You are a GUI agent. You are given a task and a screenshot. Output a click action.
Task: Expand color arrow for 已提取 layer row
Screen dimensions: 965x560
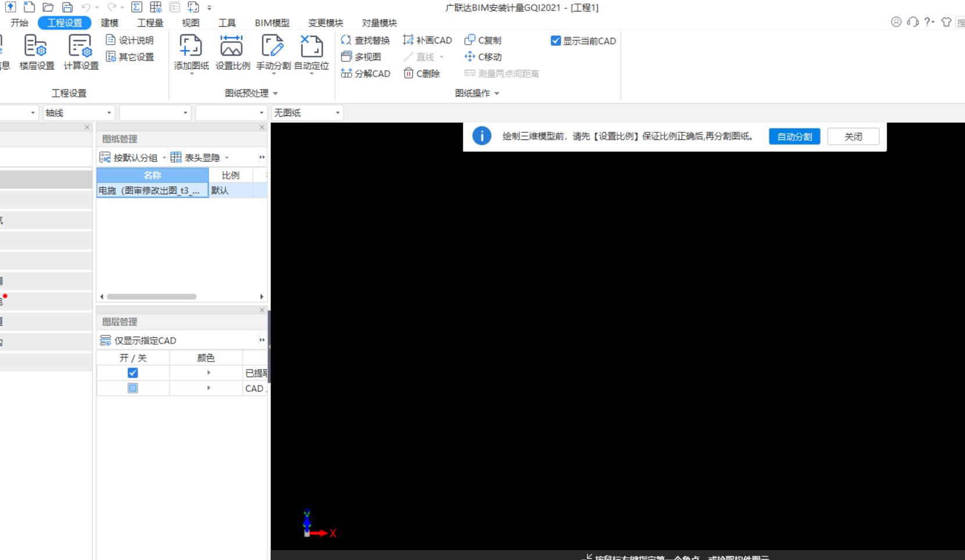[208, 373]
